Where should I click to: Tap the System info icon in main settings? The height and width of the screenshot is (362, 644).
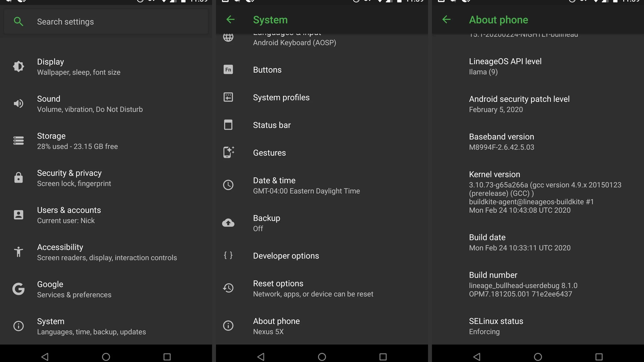point(18,326)
